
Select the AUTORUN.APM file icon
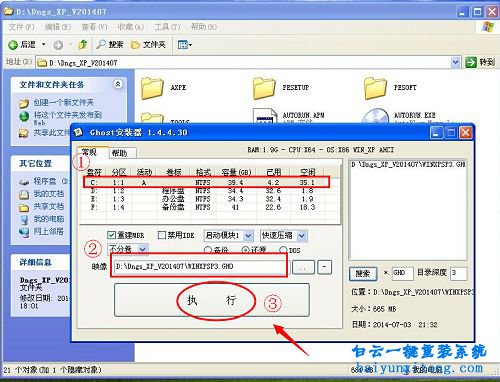coord(265,116)
